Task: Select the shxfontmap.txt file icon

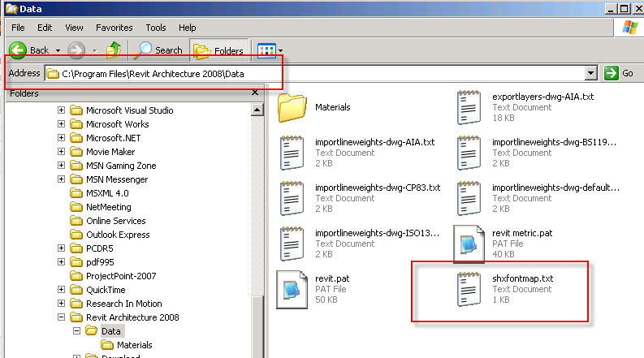Action: [469, 290]
